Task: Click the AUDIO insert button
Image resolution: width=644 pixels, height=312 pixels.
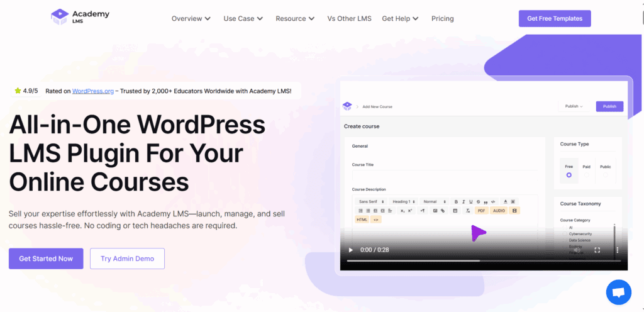Action: (499, 211)
